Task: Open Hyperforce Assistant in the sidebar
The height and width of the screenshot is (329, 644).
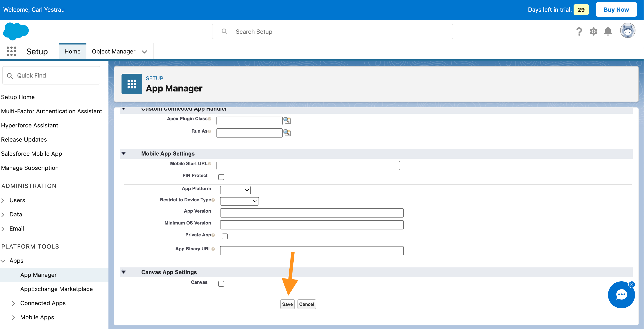Action: [x=29, y=125]
